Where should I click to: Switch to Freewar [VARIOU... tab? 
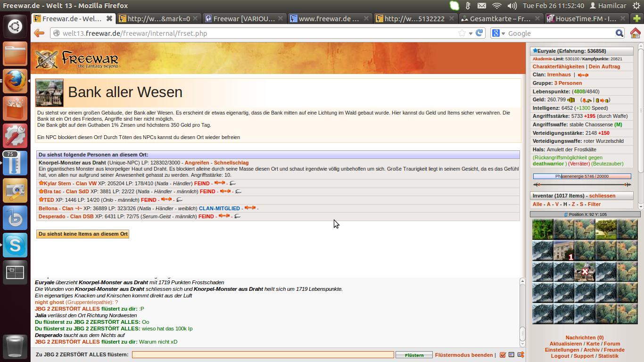pyautogui.click(x=244, y=19)
